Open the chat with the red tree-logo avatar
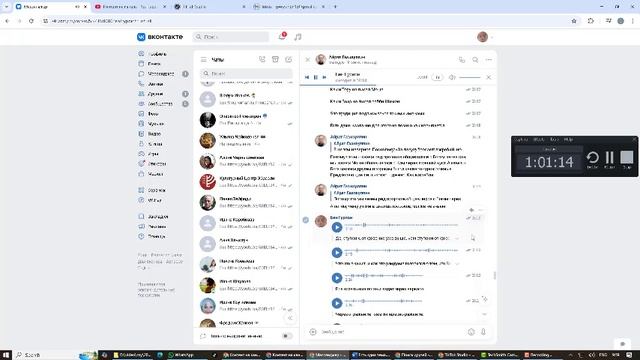Viewport: 640px width, 360px height. (247, 182)
